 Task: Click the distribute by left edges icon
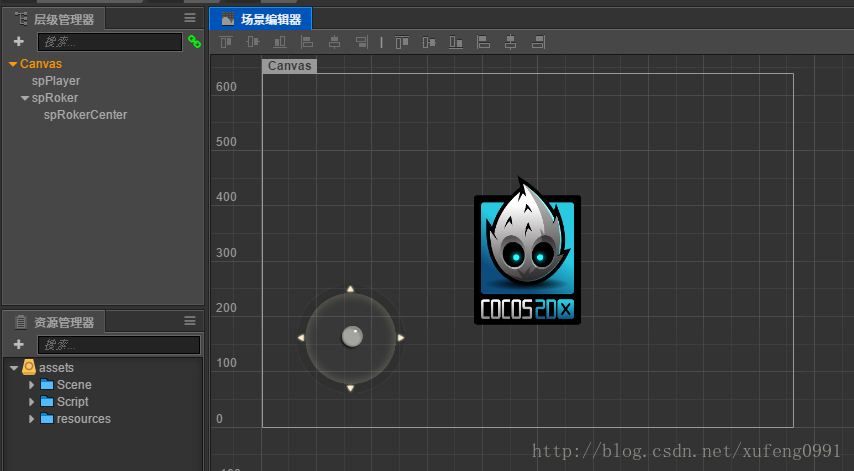click(x=483, y=42)
